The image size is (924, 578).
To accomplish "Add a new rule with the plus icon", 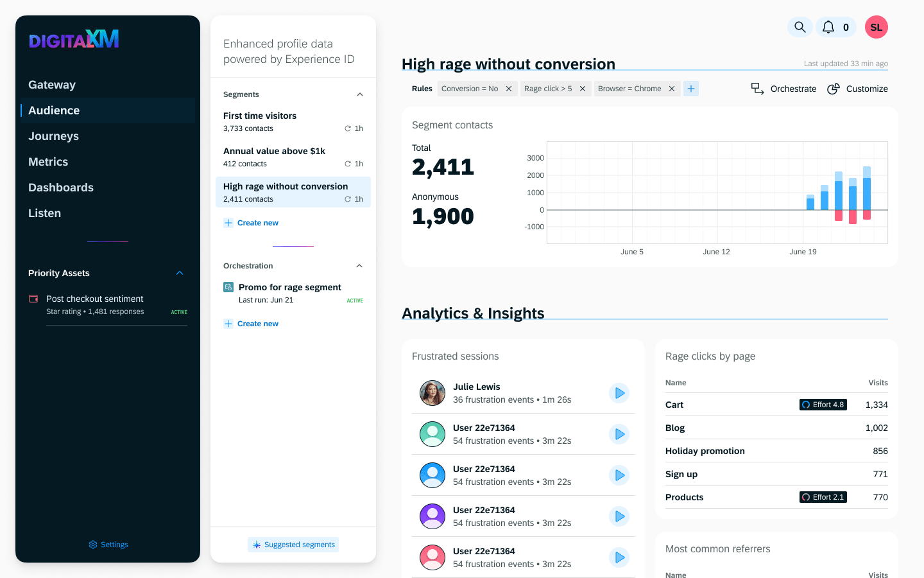I will 691,88.
